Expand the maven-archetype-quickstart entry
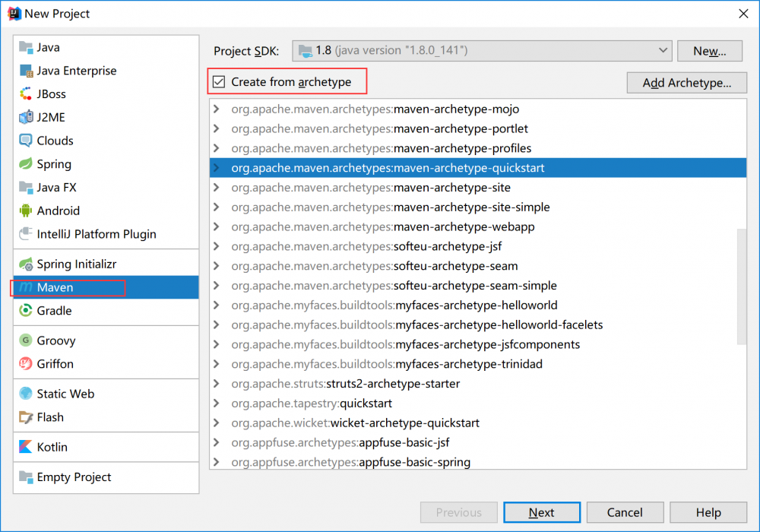This screenshot has width=760, height=532. [217, 168]
